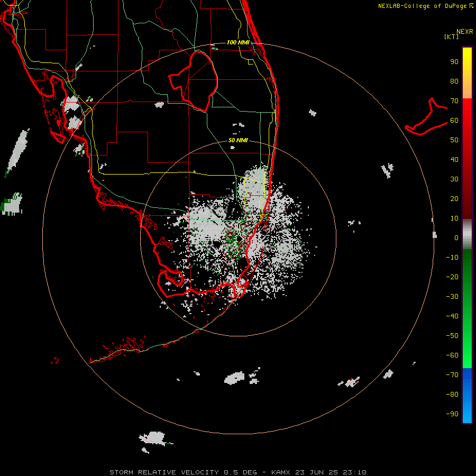Click the -70 scale value
The image size is (476, 476).
point(452,375)
